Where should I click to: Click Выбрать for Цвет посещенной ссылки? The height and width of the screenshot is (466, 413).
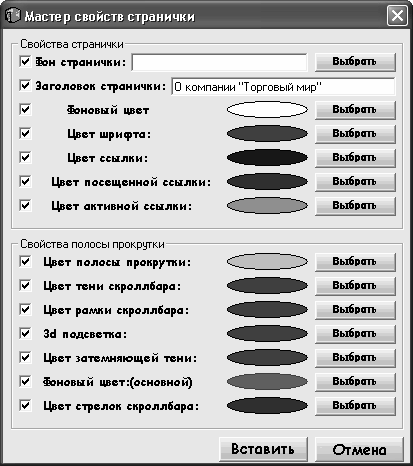[x=355, y=182]
